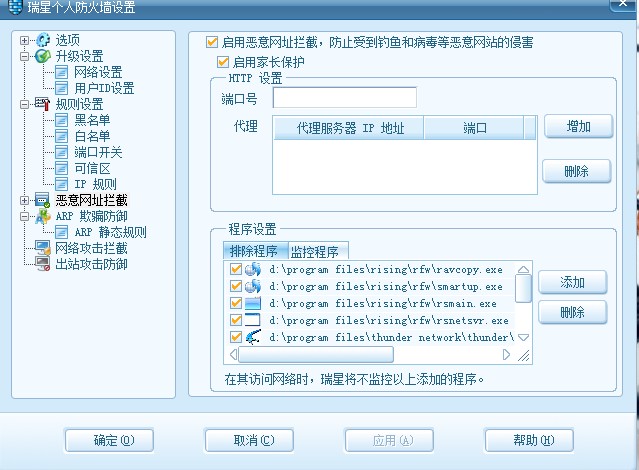Toggle 启用家长保护 checkbox
The image size is (639, 470).
[x=223, y=62]
